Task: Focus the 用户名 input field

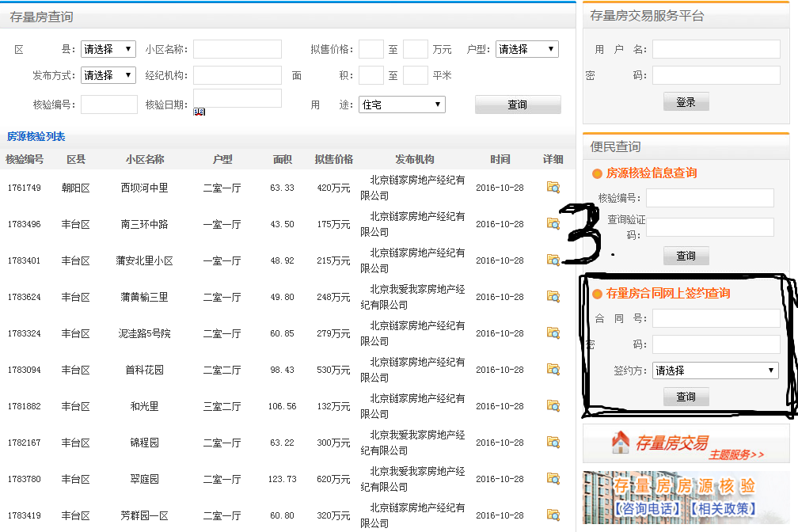Action: (716, 49)
